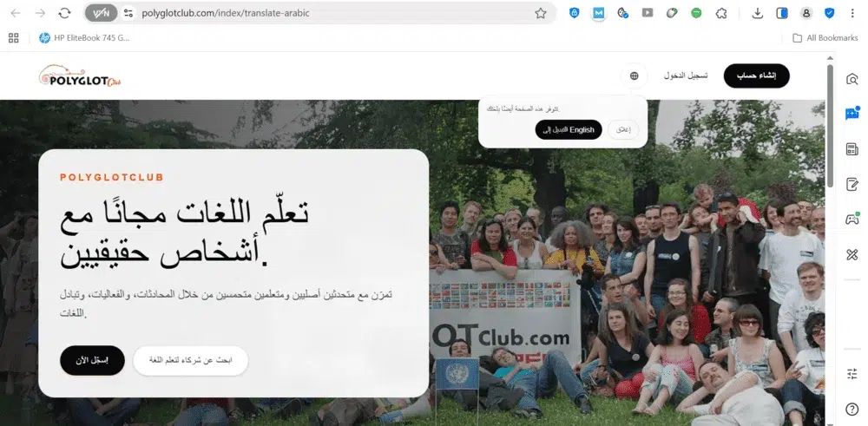Toggle the VPN badge in address bar
868x426 pixels.
pyautogui.click(x=102, y=13)
